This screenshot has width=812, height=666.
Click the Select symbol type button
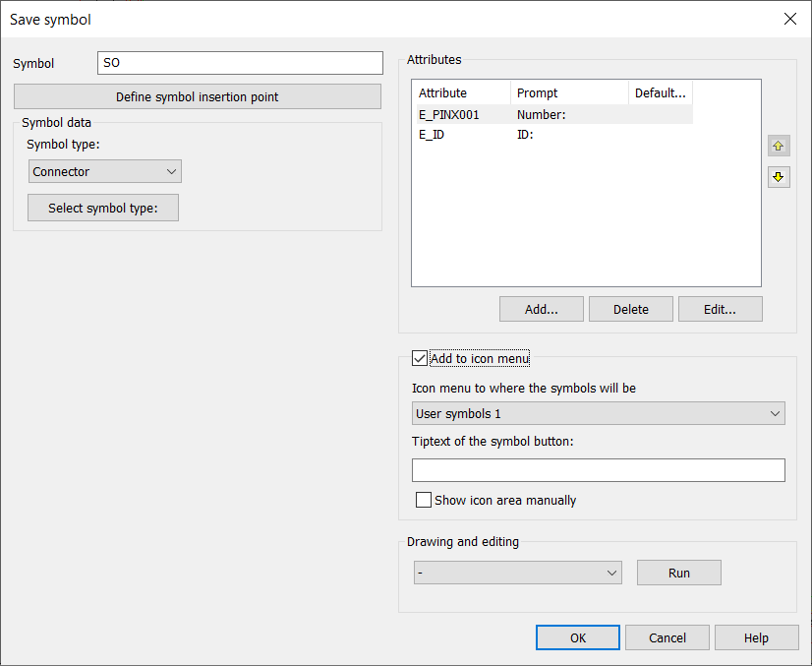tap(103, 208)
